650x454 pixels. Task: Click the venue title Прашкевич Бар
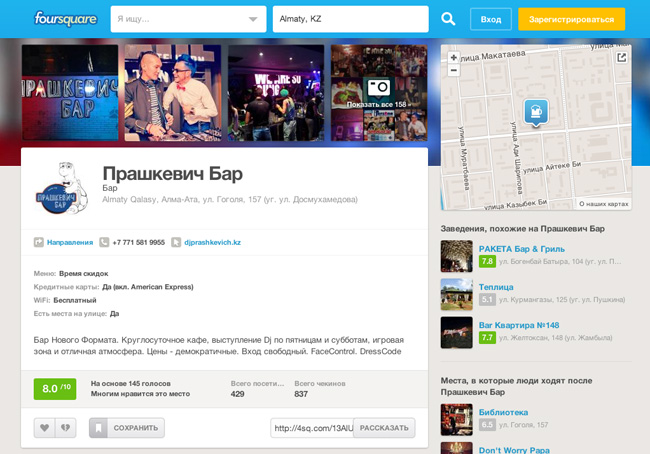[172, 173]
